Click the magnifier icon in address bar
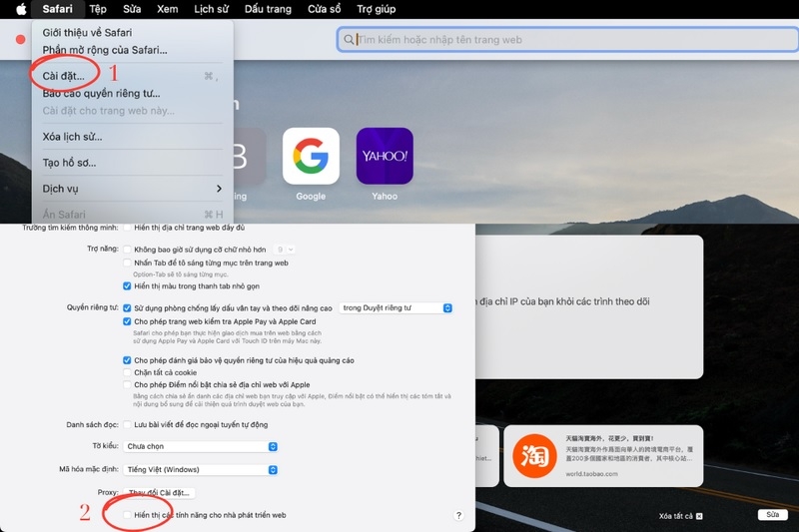The image size is (799, 532). [x=349, y=40]
